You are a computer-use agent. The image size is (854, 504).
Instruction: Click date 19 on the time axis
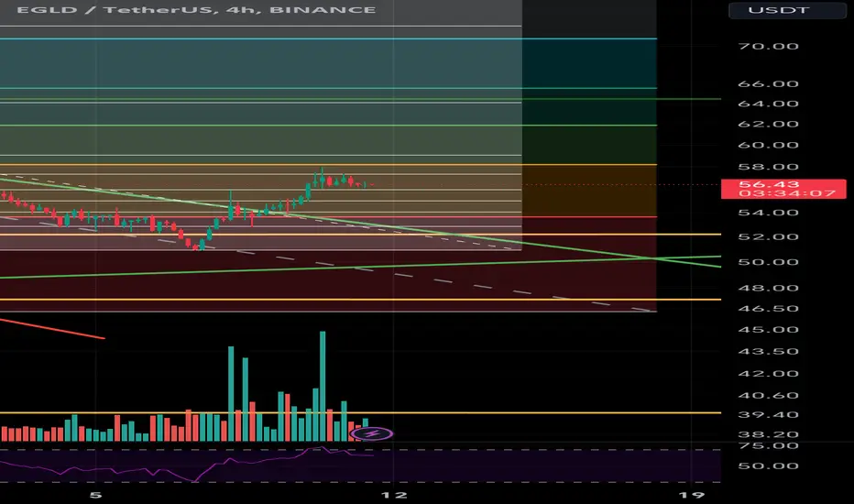(x=692, y=495)
